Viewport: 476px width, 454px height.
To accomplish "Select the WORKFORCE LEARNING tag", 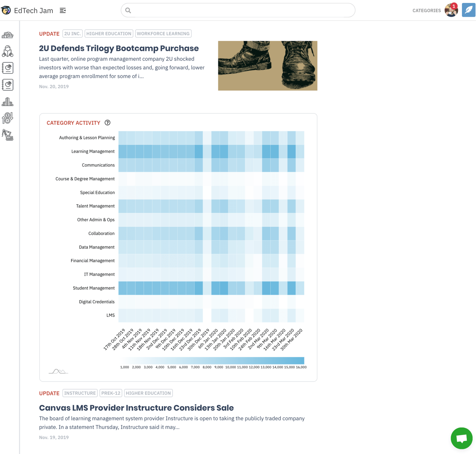I will [163, 33].
